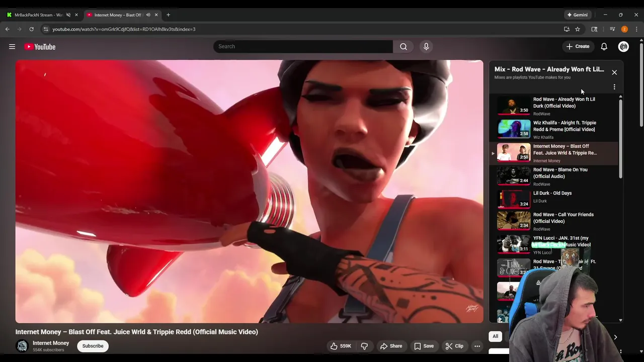This screenshot has width=644, height=362.
Task: Click the video title text below player
Action: pos(136,332)
